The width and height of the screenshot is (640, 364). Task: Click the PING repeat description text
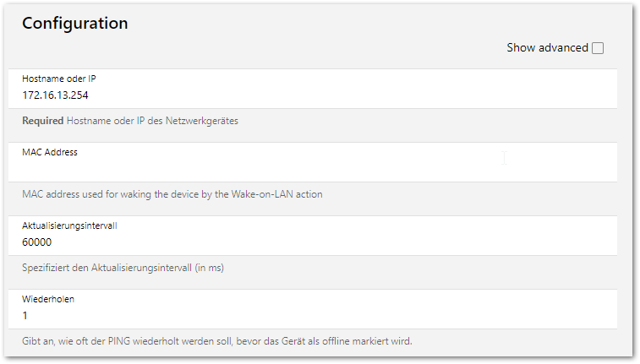pos(216,341)
